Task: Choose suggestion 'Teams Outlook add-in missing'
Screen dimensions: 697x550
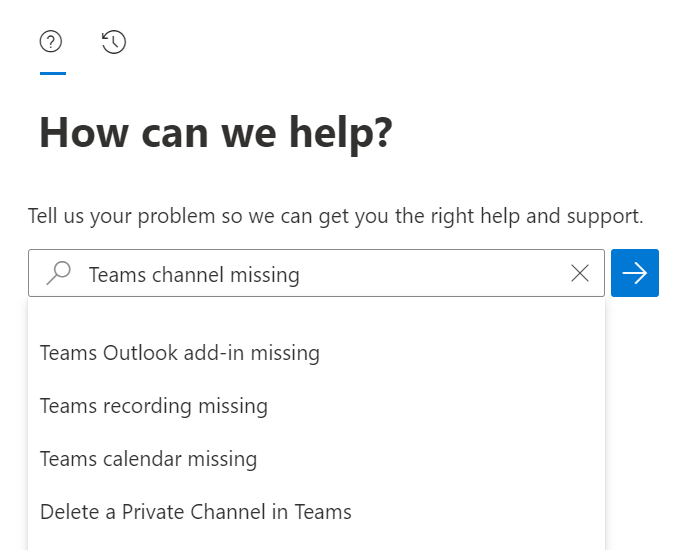Action: pyautogui.click(x=316, y=353)
